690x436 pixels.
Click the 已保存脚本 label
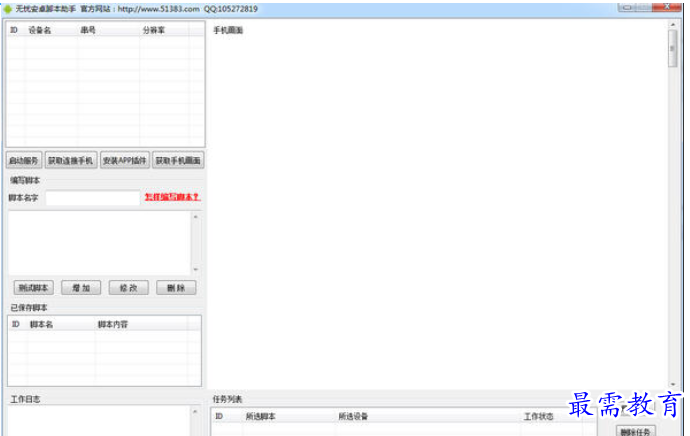pyautogui.click(x=29, y=308)
